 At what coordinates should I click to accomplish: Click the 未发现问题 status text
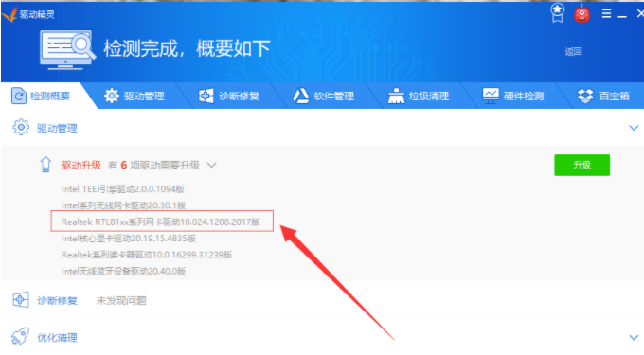pos(121,301)
